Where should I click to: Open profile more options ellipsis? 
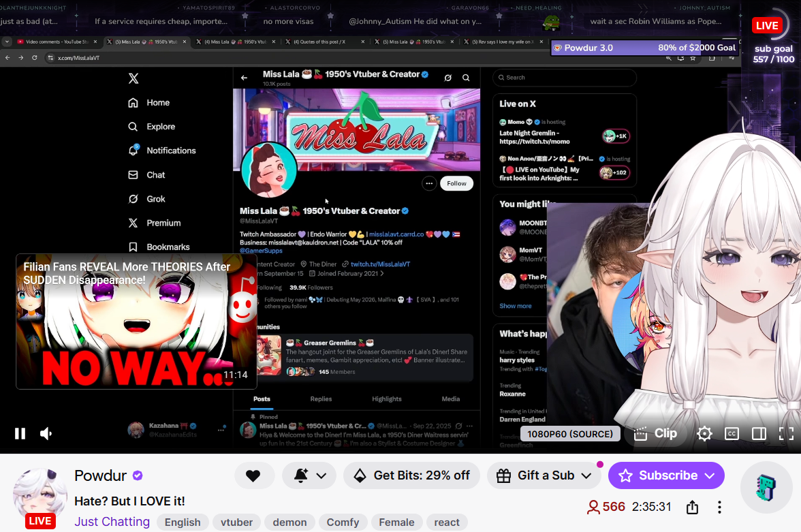coord(429,183)
